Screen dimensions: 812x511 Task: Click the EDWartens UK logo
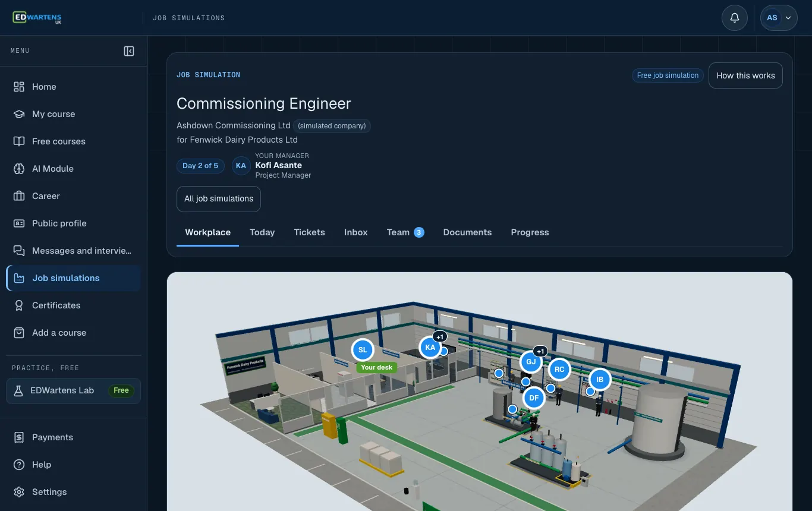click(x=37, y=18)
